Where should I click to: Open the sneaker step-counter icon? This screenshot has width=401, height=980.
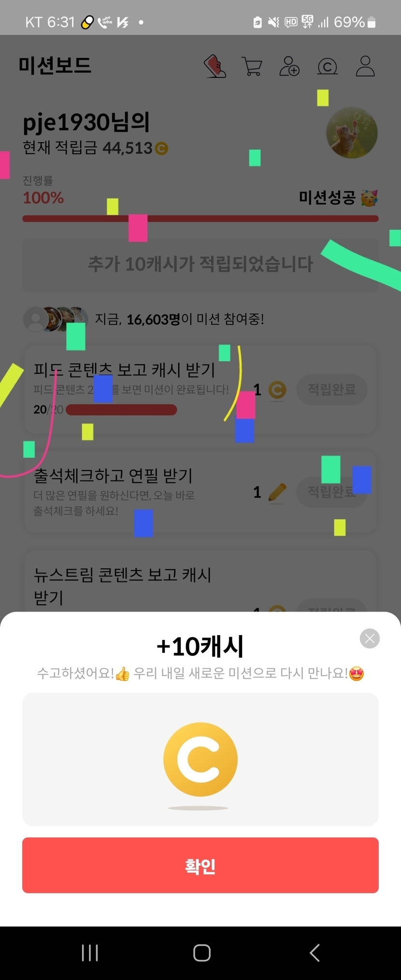click(x=215, y=66)
